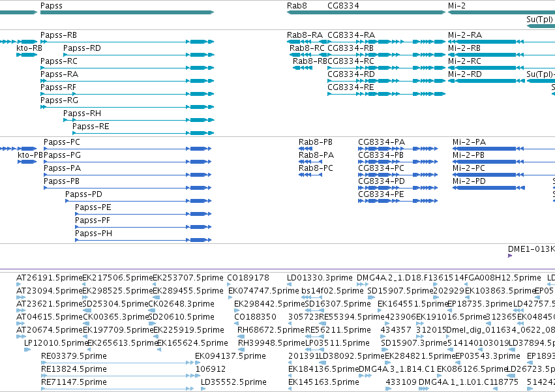This screenshot has width=555, height=392.
Task: Select the Rab8-PB protein label
Action: coord(316,142)
